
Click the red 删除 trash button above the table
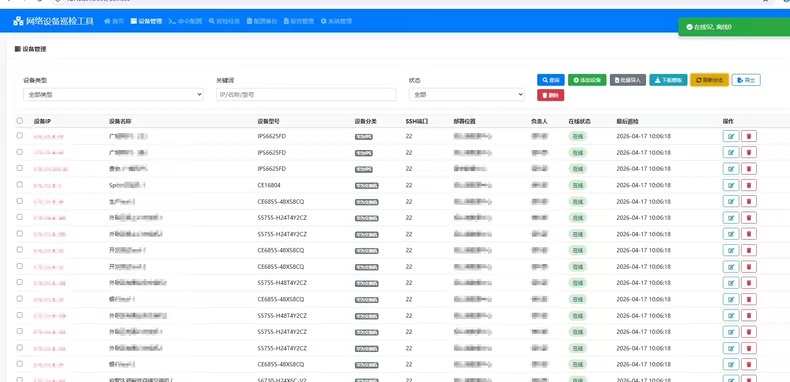[550, 95]
